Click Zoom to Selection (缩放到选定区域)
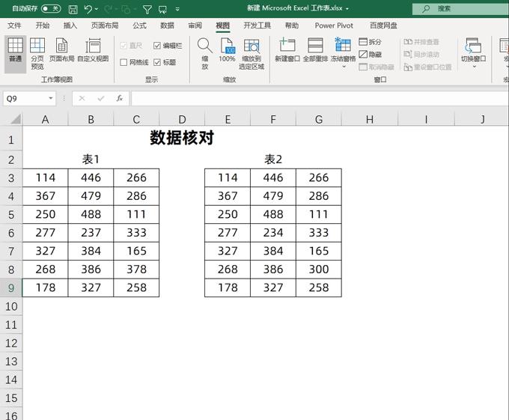Image resolution: width=509 pixels, height=420 pixels. point(252,54)
